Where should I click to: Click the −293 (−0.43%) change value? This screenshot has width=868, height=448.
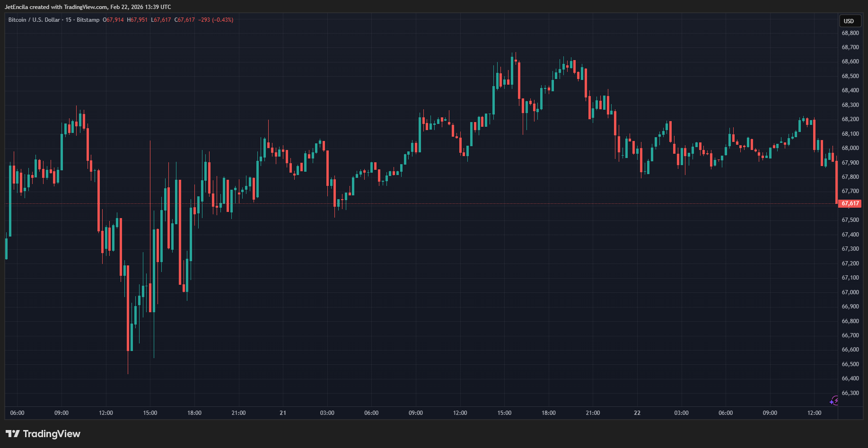coord(216,20)
